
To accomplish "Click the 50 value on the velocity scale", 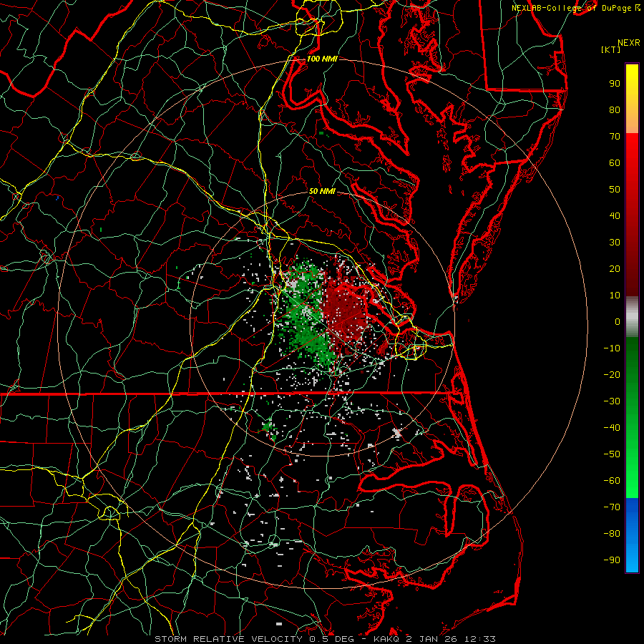I will [615, 190].
